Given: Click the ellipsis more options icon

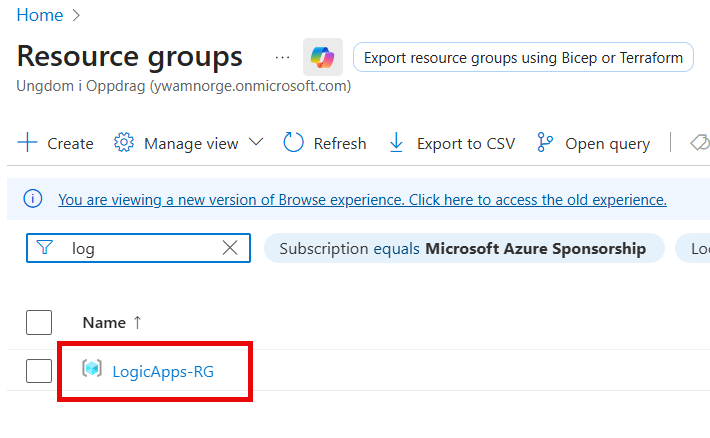Looking at the screenshot, I should tap(283, 58).
